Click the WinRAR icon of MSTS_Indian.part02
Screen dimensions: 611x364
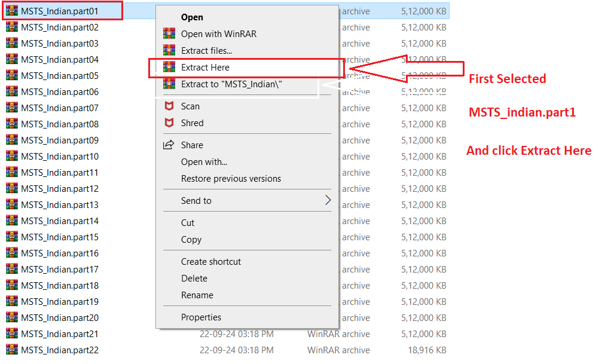(12, 27)
